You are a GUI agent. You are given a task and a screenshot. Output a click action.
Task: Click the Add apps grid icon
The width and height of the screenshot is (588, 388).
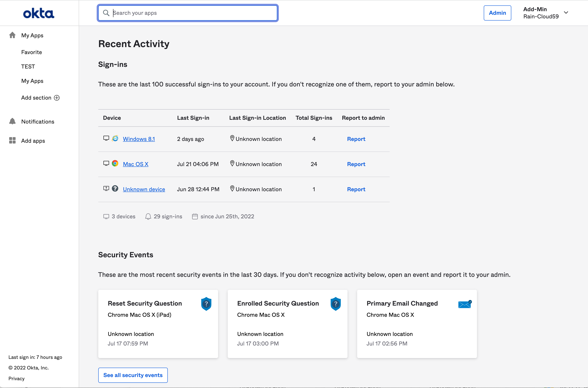tap(12, 141)
